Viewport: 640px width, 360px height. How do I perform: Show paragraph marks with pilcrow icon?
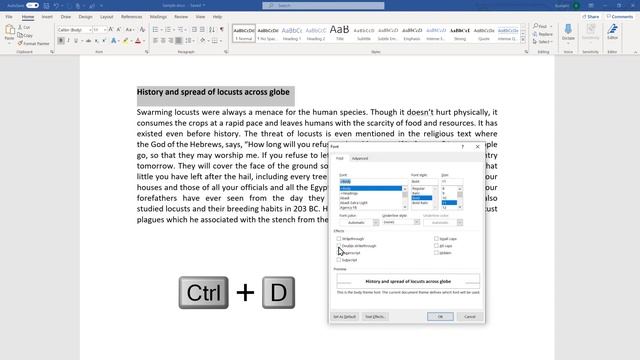click(222, 30)
